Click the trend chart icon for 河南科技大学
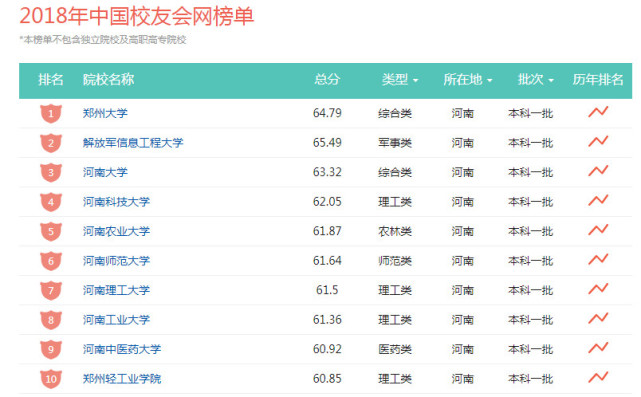This screenshot has height=397, width=641. (x=598, y=200)
